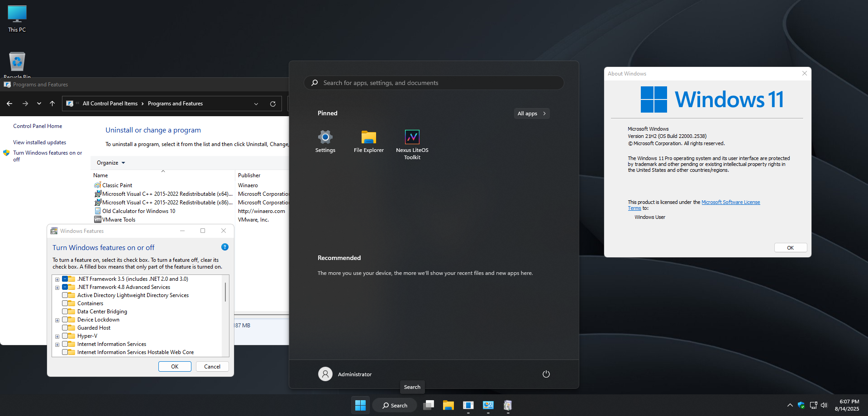Select the Classic Paint program icon
Image resolution: width=868 pixels, height=416 pixels.
coord(97,185)
